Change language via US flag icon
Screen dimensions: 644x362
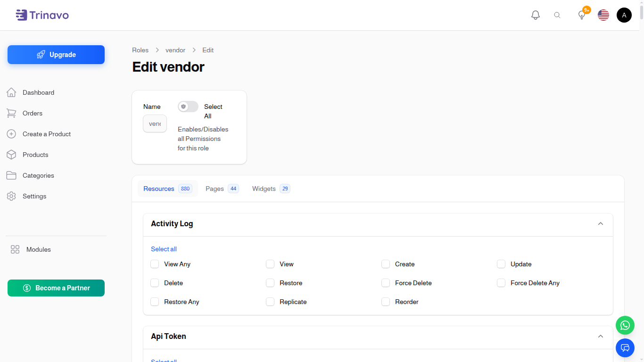pos(603,15)
